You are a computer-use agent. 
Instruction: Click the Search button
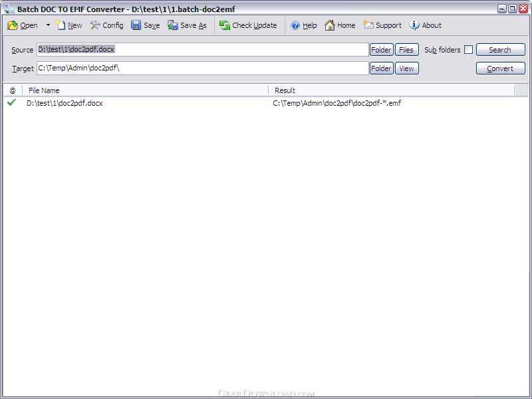[501, 50]
